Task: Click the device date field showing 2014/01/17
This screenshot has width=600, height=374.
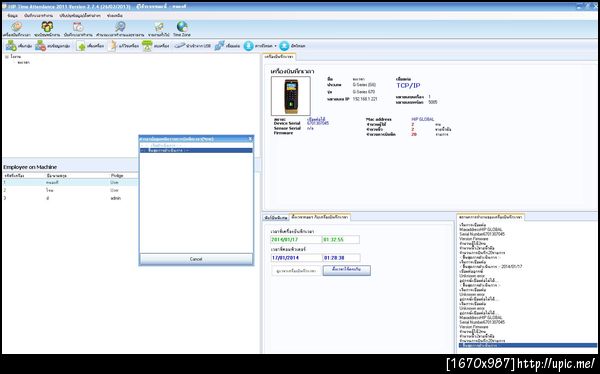Action: coord(295,240)
